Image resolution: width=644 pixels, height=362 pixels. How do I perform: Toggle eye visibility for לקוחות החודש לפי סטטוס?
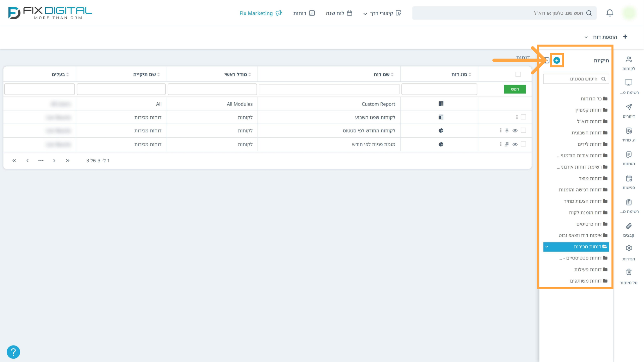point(515,131)
